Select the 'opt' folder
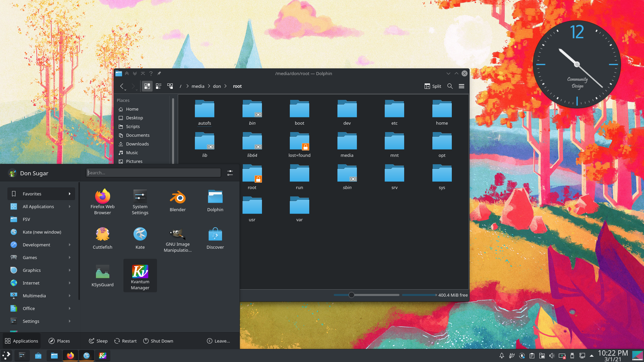 [x=442, y=145]
